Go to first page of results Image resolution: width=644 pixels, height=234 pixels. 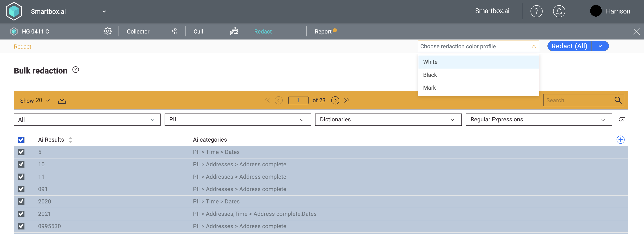coord(267,100)
